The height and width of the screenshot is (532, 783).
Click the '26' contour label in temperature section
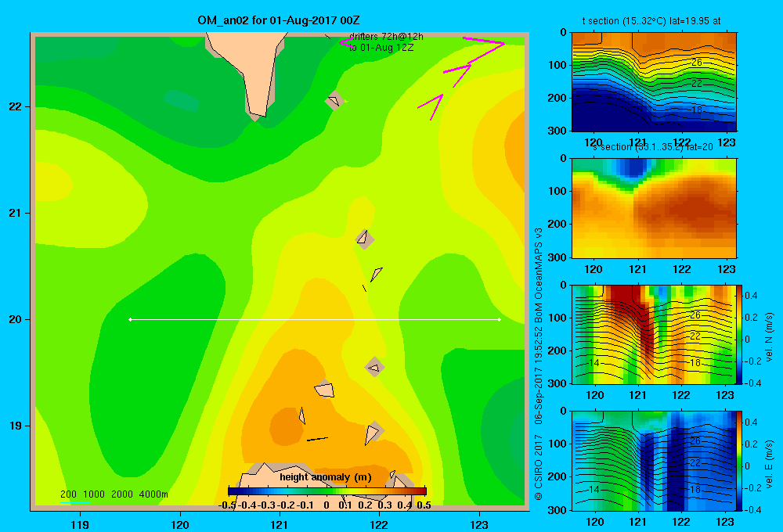click(697, 63)
